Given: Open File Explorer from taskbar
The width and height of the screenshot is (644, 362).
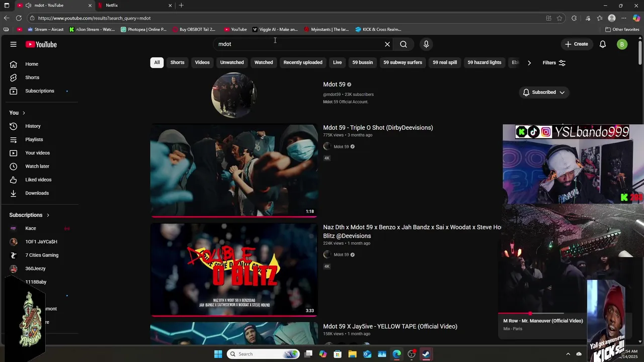Looking at the screenshot, I should click(352, 354).
